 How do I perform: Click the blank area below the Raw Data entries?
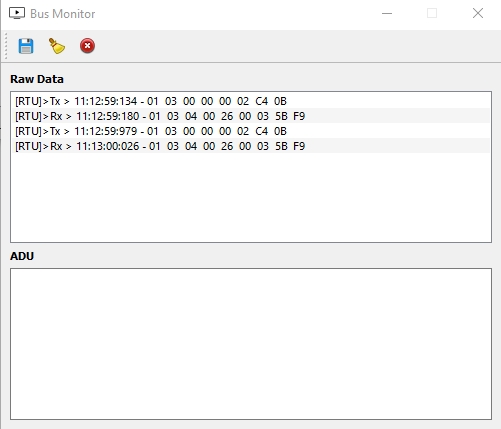(251, 197)
